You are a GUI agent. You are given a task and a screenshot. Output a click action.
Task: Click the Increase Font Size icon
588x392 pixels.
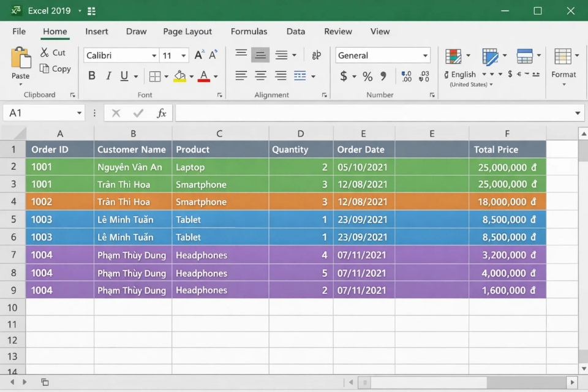pyautogui.click(x=197, y=55)
